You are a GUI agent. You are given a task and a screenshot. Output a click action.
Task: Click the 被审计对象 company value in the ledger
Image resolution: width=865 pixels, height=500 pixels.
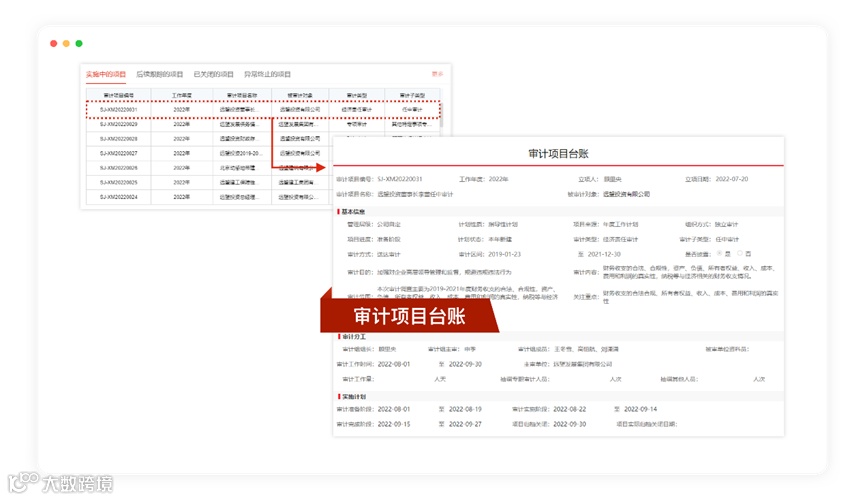pyautogui.click(x=626, y=194)
